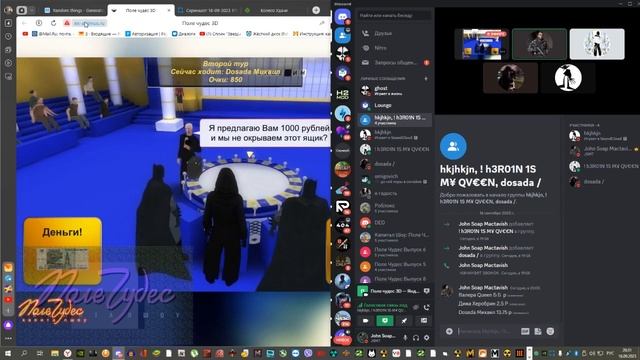640x360 pixels.
Task: Open @Mail.Ru почта bookmark
Action: (52, 34)
